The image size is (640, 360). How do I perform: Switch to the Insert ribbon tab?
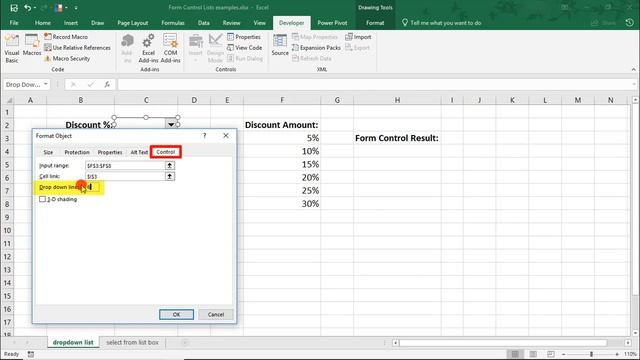tap(71, 23)
